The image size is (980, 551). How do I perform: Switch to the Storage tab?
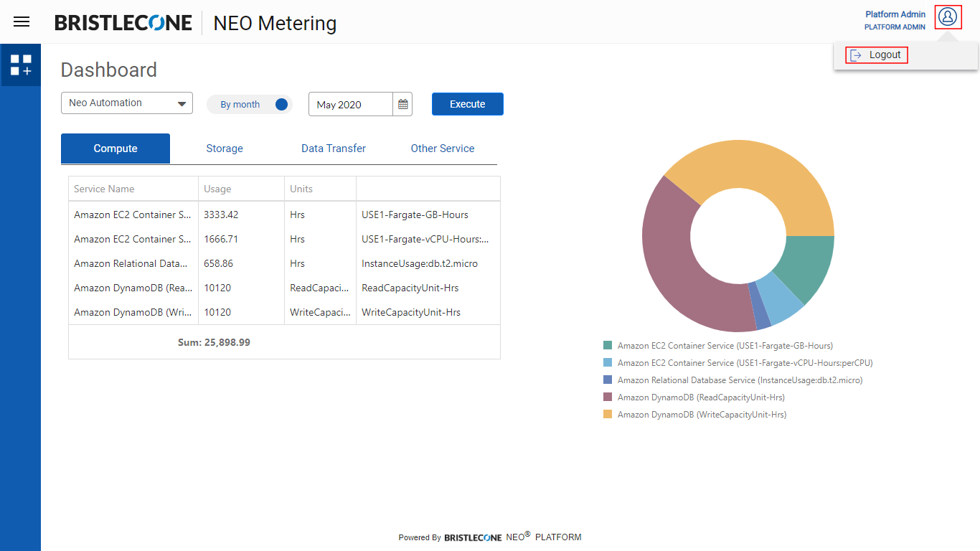click(225, 149)
